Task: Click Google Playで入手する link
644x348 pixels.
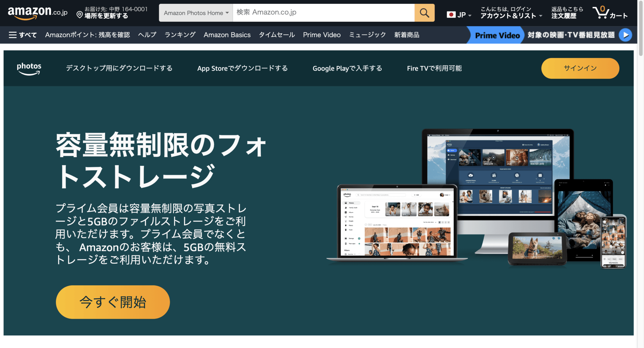Action: [347, 68]
